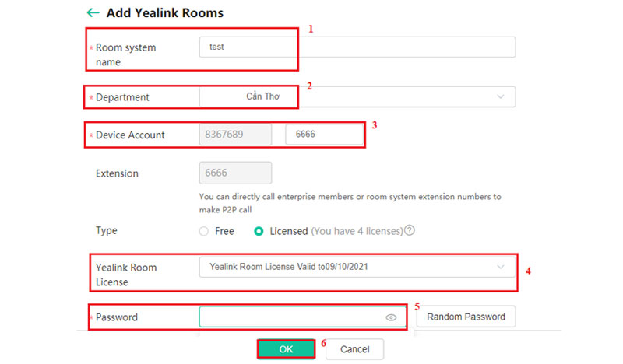Click the Device Account number field 6666

click(x=324, y=135)
